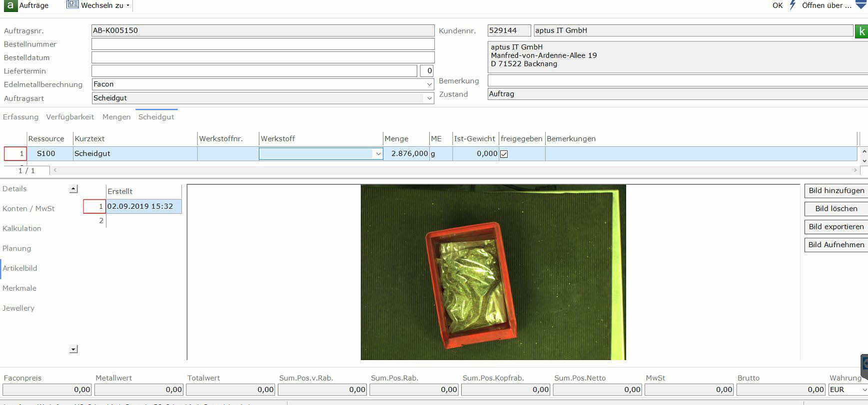Click into the Bestelldatum input field
Viewport: 868px width, 405px height.
263,57
